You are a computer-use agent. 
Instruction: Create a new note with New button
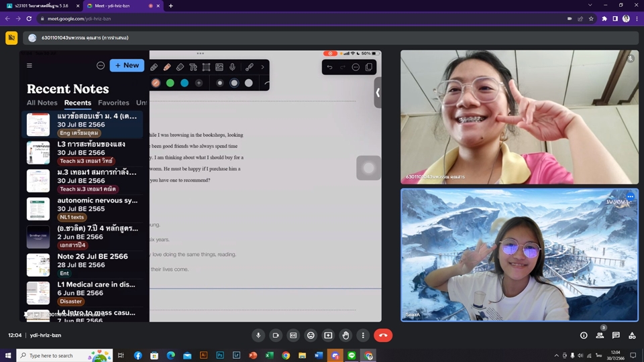coord(127,65)
